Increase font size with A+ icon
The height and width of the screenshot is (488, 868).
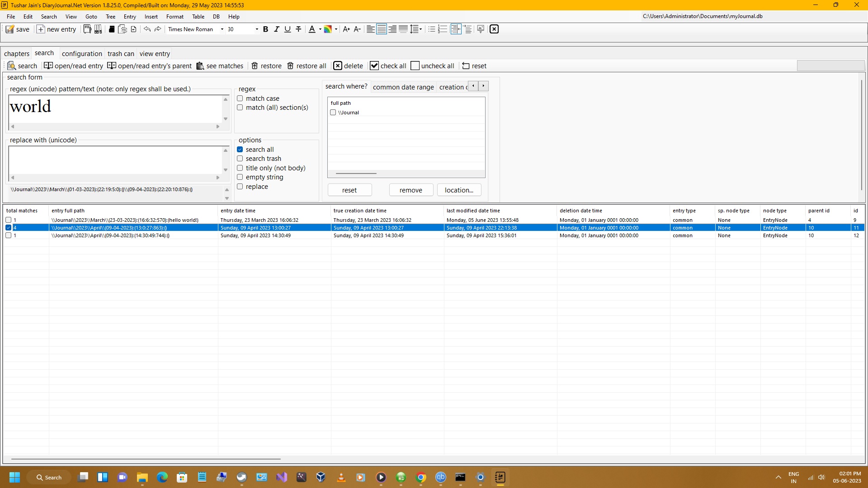[346, 29]
